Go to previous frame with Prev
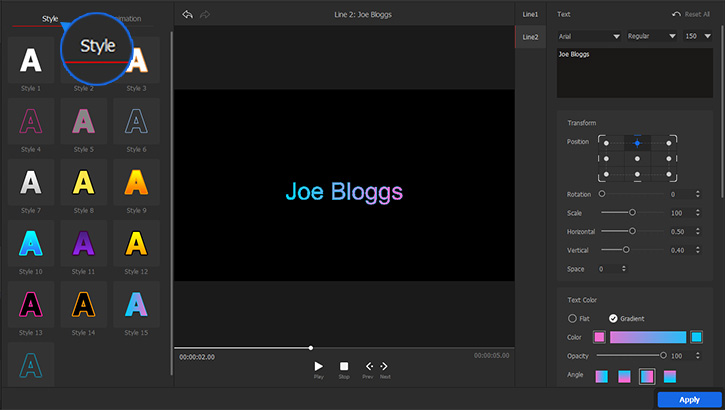This screenshot has height=410, width=725. click(368, 367)
